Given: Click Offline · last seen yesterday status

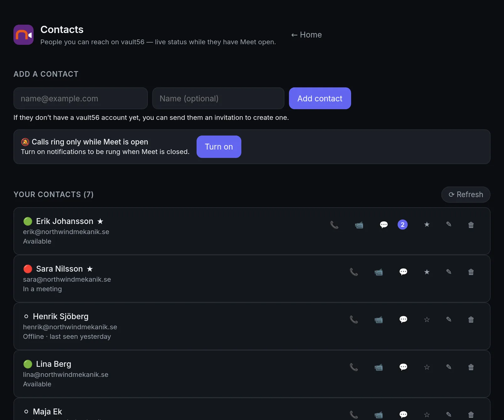Looking at the screenshot, I should (67, 337).
